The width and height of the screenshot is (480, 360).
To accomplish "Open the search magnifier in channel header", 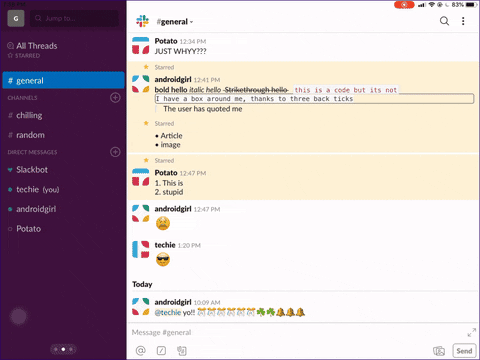I will click(444, 21).
